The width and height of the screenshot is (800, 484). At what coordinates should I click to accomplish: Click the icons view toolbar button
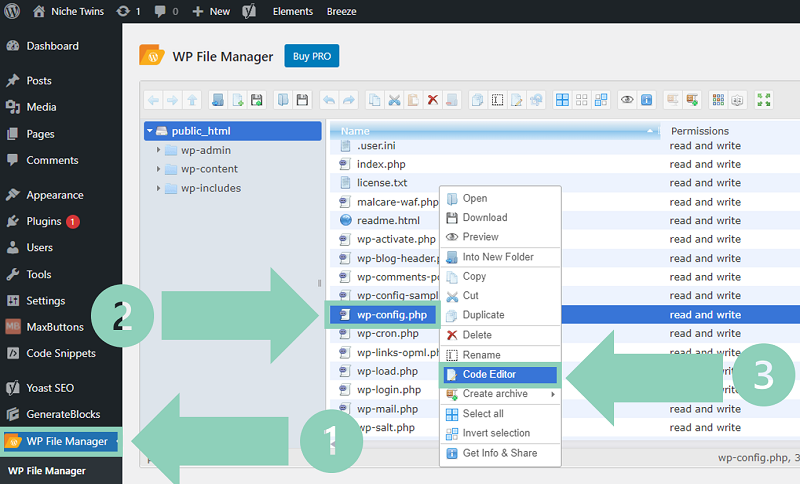click(718, 100)
